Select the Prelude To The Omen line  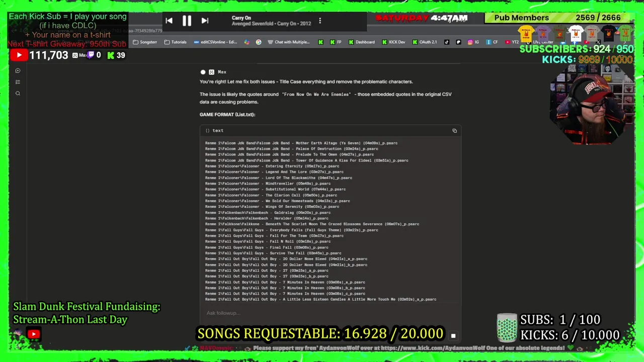[289, 154]
